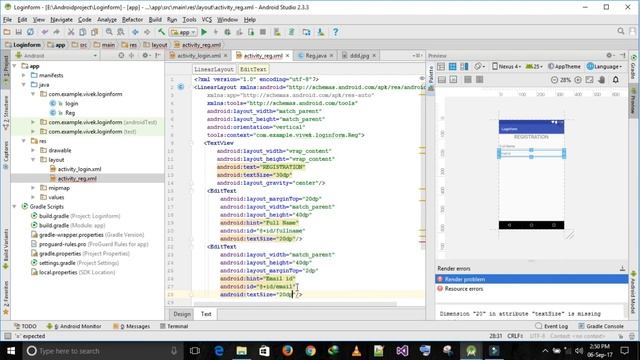Viewport: 640px width, 360px height.
Task: Open the Language dropdown in preview
Action: [x=605, y=67]
